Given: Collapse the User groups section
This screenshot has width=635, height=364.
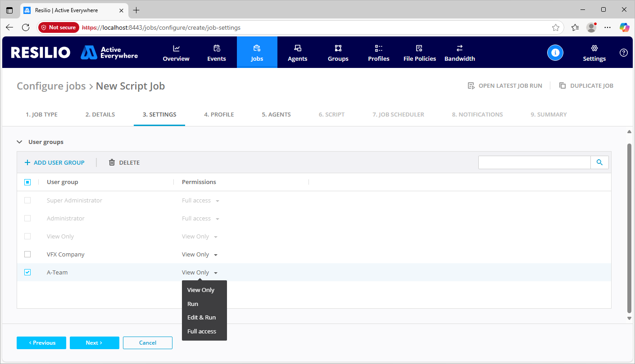Looking at the screenshot, I should coord(19,142).
